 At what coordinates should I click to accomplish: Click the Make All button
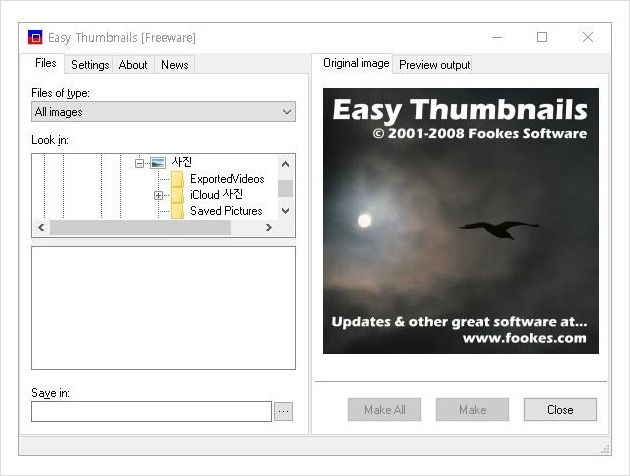click(x=385, y=410)
